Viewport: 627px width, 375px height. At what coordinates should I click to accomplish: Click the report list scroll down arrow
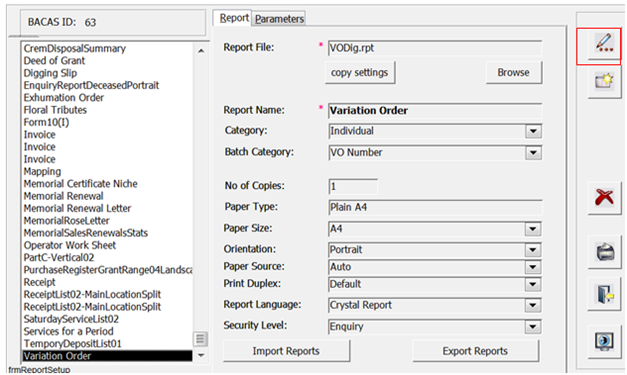(201, 355)
